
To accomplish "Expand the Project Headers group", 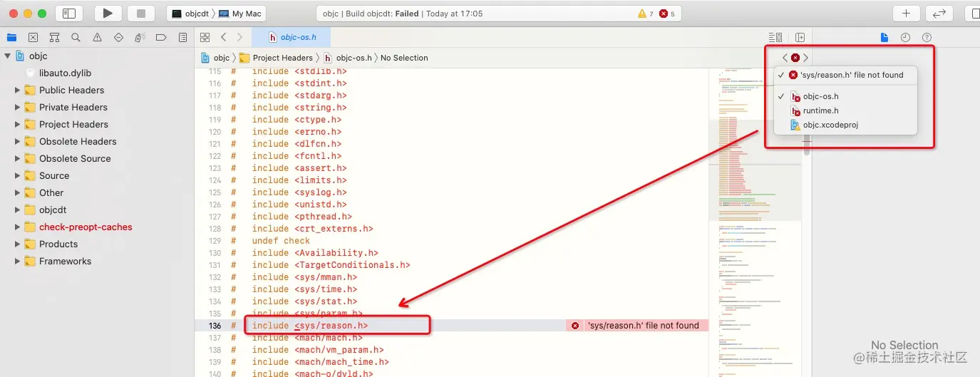I will pos(17,124).
